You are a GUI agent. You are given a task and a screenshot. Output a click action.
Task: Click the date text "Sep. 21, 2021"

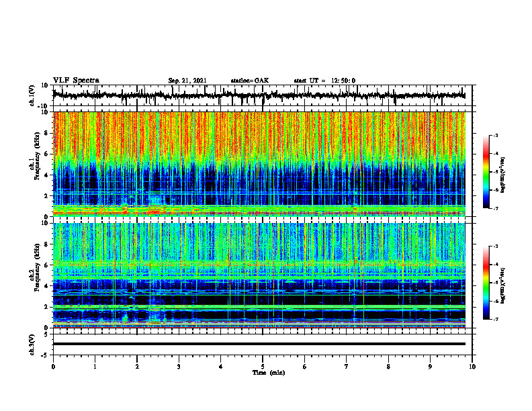[187, 81]
